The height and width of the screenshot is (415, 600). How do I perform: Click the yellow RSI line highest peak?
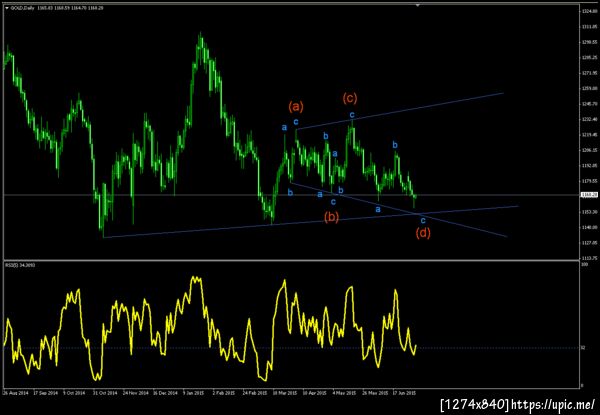196,278
